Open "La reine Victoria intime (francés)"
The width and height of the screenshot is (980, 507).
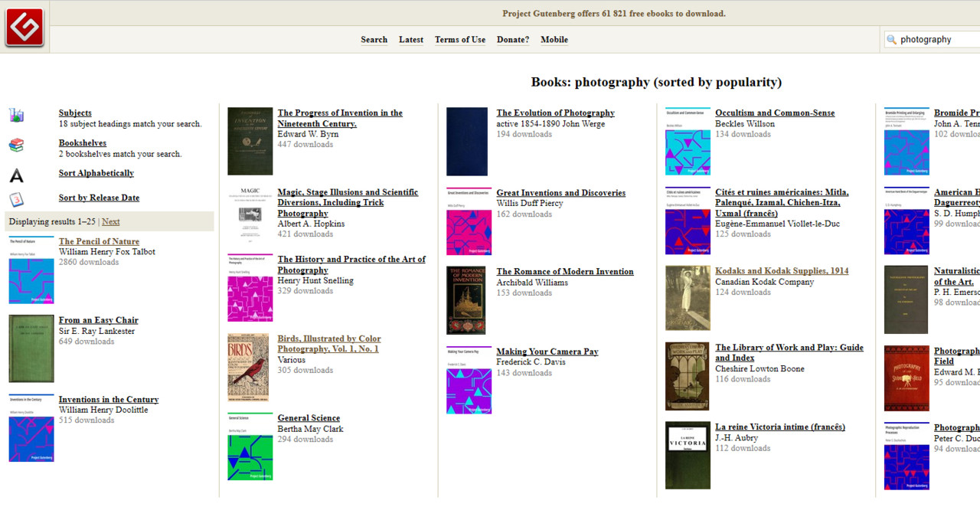pyautogui.click(x=780, y=427)
